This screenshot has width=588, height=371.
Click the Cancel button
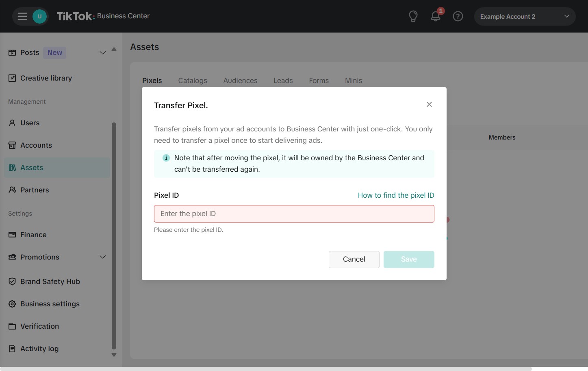(x=354, y=260)
